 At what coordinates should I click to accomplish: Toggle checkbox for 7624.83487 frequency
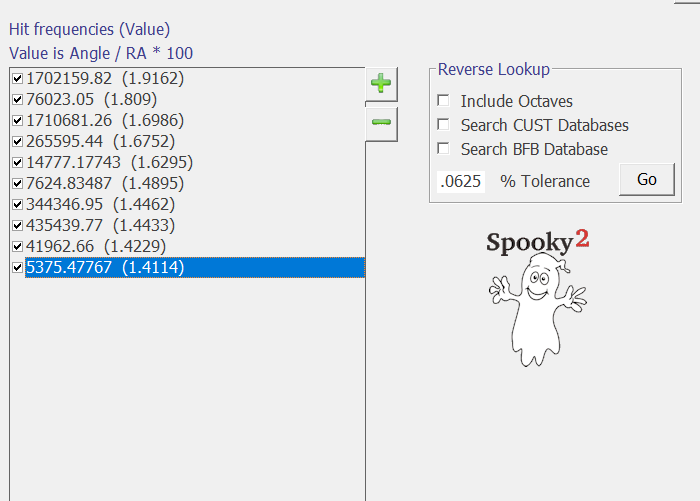click(17, 183)
